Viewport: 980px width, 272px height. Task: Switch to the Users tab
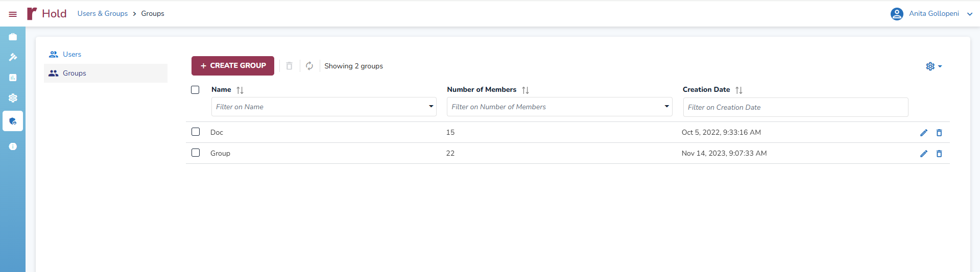point(72,55)
